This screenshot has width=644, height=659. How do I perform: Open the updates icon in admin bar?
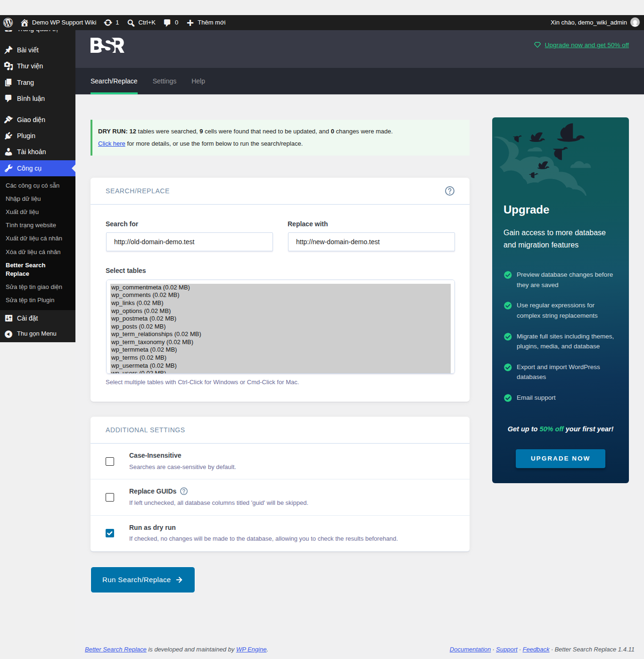(x=108, y=23)
